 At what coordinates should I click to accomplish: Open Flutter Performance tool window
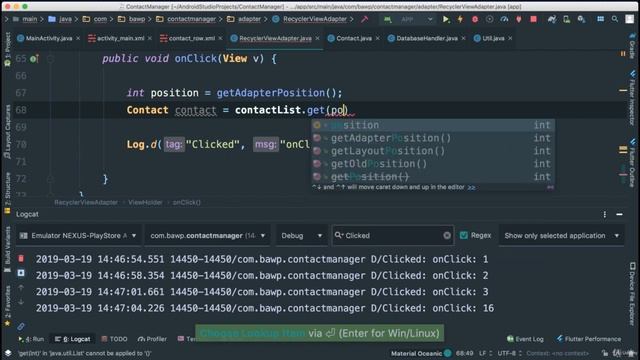[589, 339]
